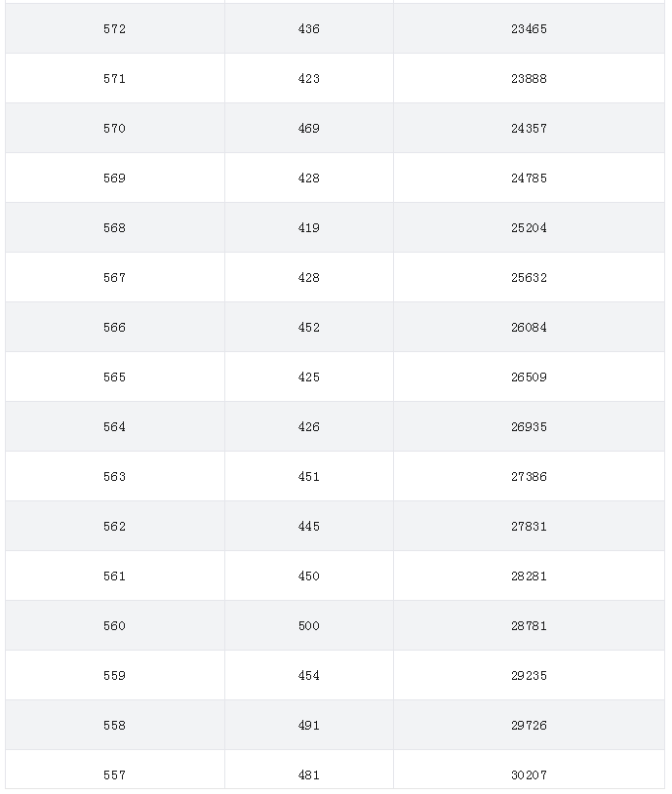Select cumulative value 30207

[x=529, y=775]
